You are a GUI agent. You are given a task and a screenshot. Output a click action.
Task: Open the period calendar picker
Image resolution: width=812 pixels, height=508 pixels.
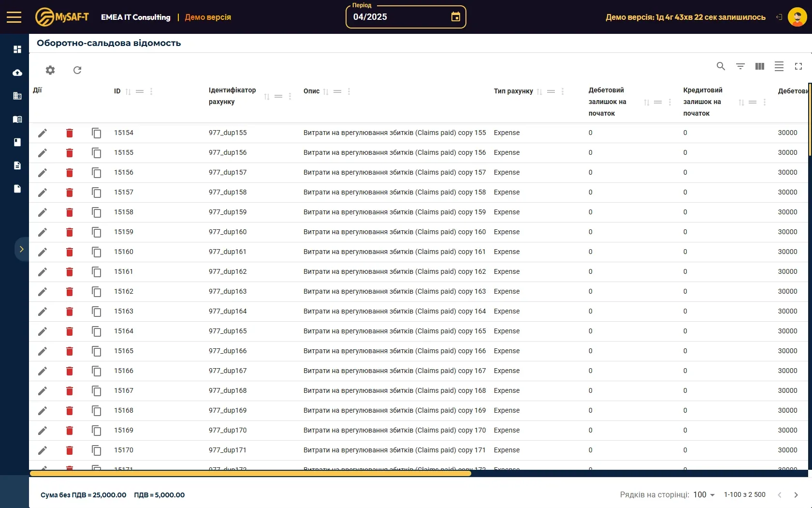point(455,17)
